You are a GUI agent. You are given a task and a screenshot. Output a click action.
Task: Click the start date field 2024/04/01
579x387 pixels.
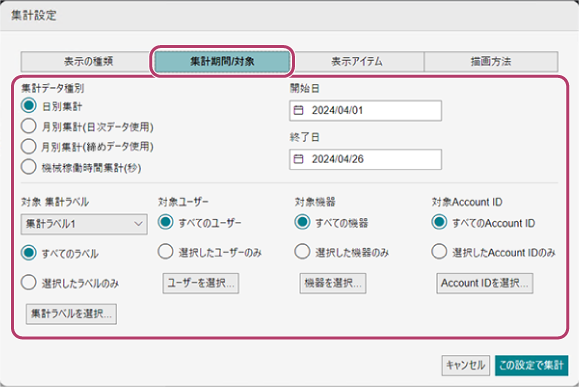tap(366, 110)
